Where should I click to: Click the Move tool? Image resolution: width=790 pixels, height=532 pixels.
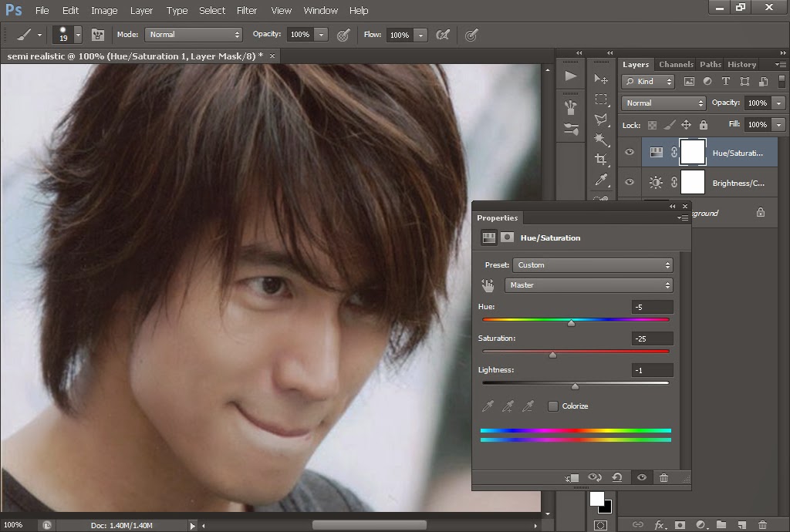point(601,79)
